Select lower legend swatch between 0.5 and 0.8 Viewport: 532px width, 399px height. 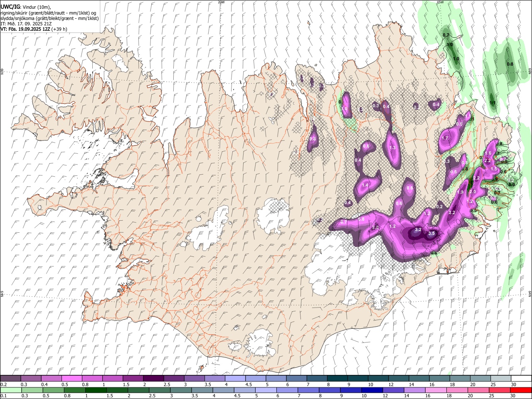tap(54, 390)
